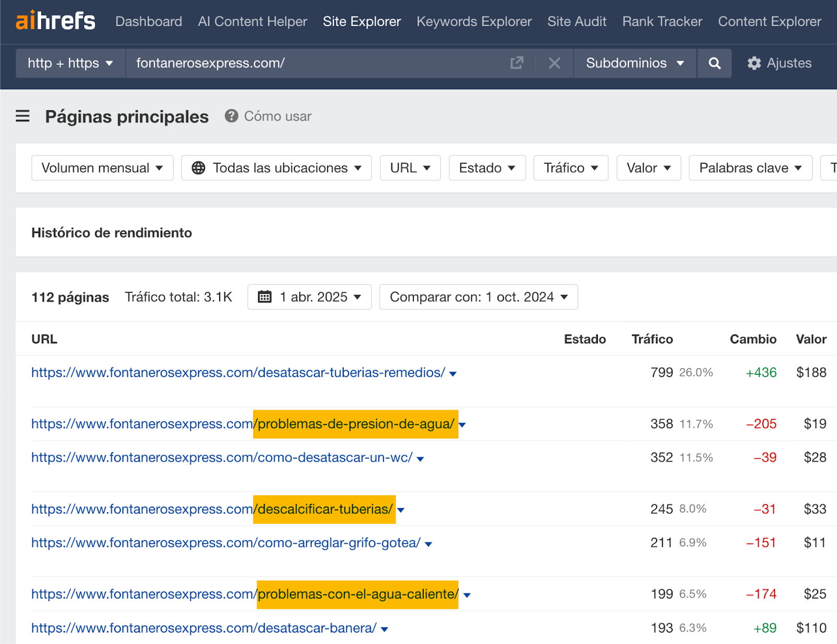The width and height of the screenshot is (837, 644).
Task: Sort by Tráfico column header
Action: 652,339
